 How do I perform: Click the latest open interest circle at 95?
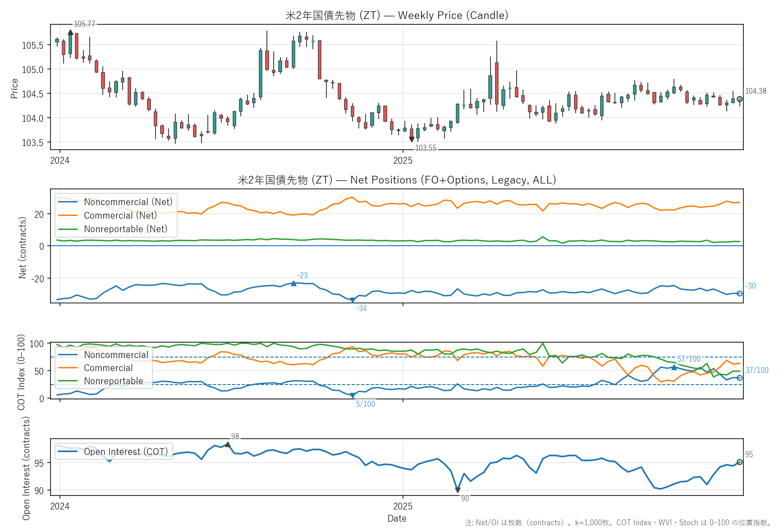click(x=739, y=462)
